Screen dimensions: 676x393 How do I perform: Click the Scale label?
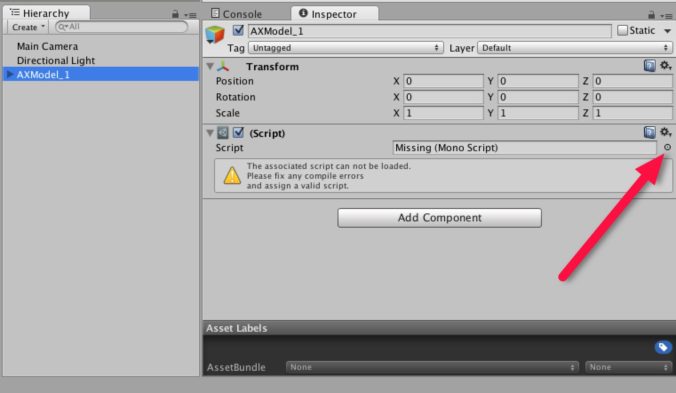tap(227, 113)
